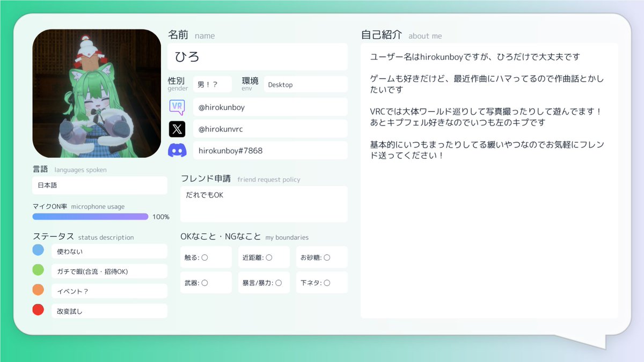Click the ガチで暇(合流・招待OK) status description
This screenshot has width=644, height=362.
click(x=109, y=271)
